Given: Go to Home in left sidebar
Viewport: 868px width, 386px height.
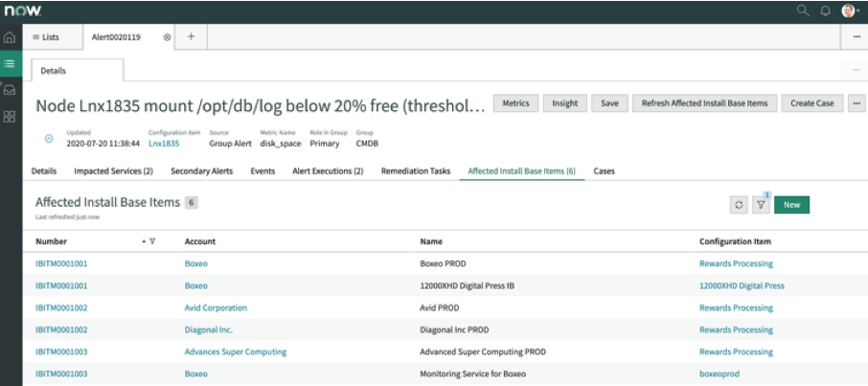Looking at the screenshot, I should click(x=10, y=37).
